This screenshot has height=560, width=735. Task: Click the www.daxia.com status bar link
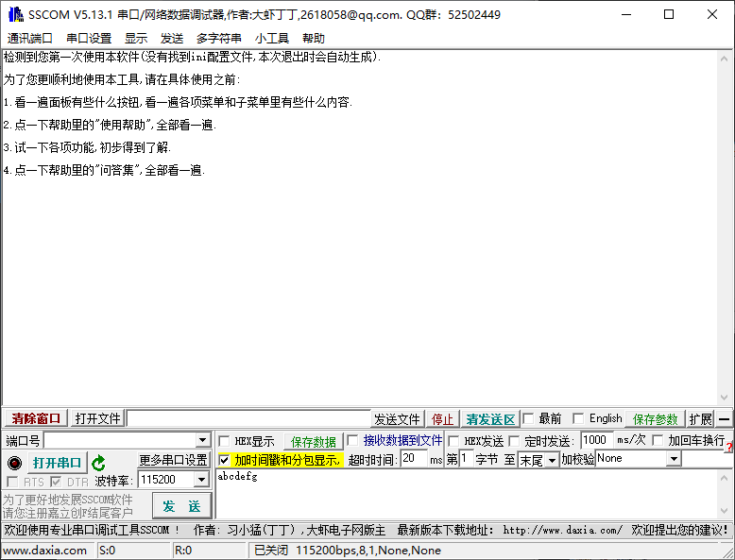click(x=45, y=551)
